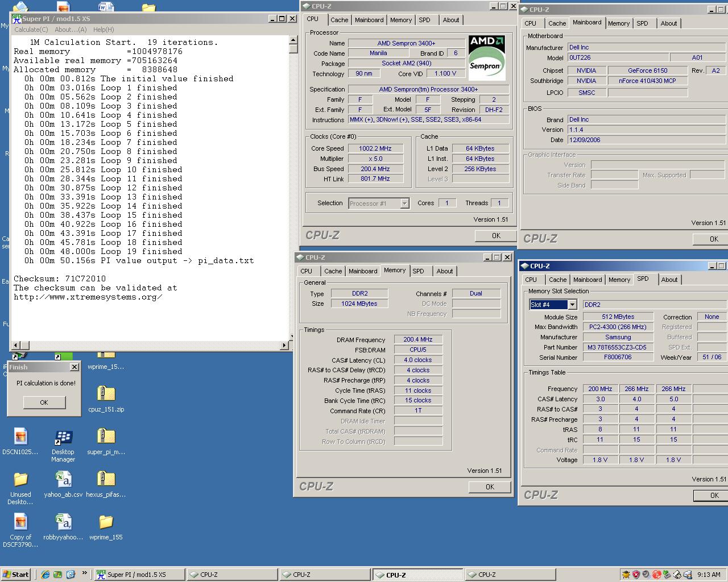Click Super PI horizontal scrollbar left arrow
The image size is (728, 582).
tap(16, 345)
